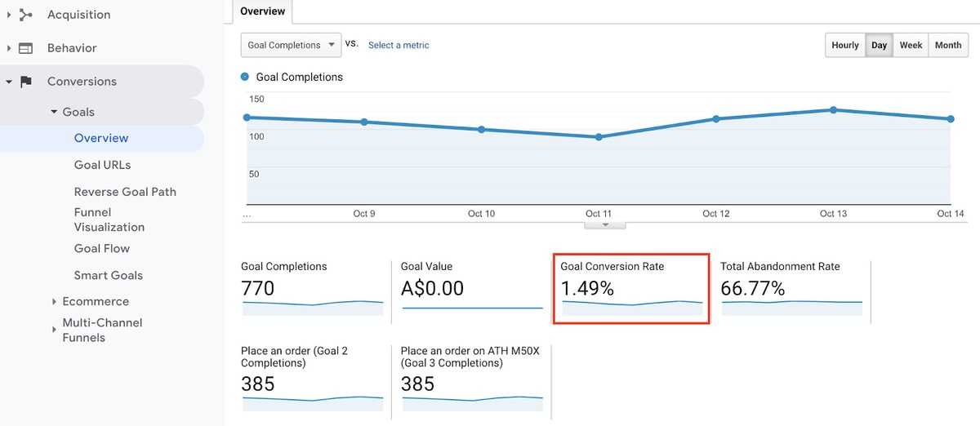
Task: Click the Oct 13 data point
Action: click(833, 109)
